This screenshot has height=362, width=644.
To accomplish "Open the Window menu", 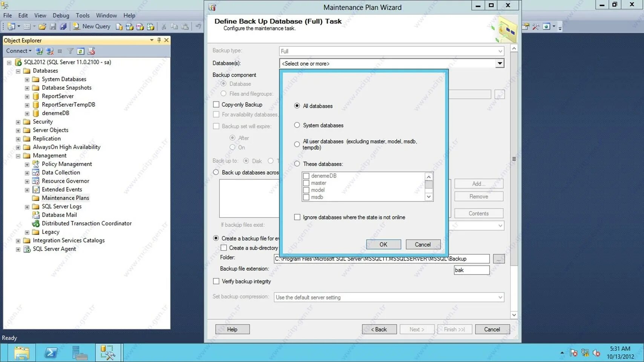I will pyautogui.click(x=106, y=15).
